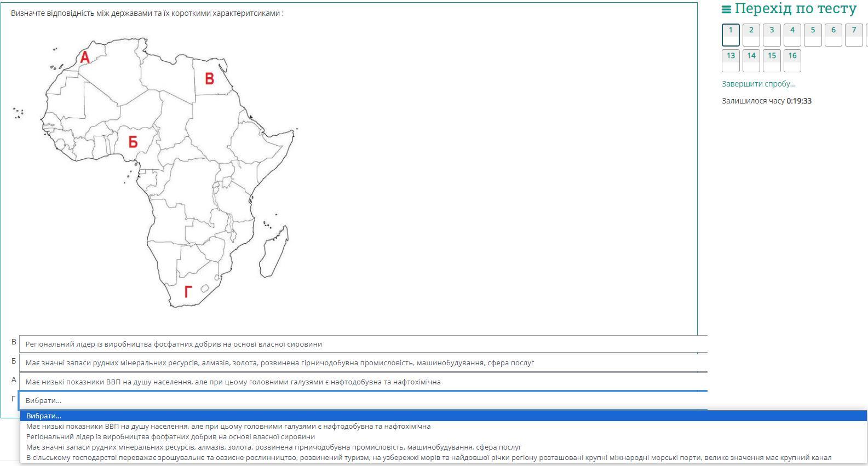Screen dimensions: 868x466
Task: Go to question 14 in test navigation
Action: 751,61
